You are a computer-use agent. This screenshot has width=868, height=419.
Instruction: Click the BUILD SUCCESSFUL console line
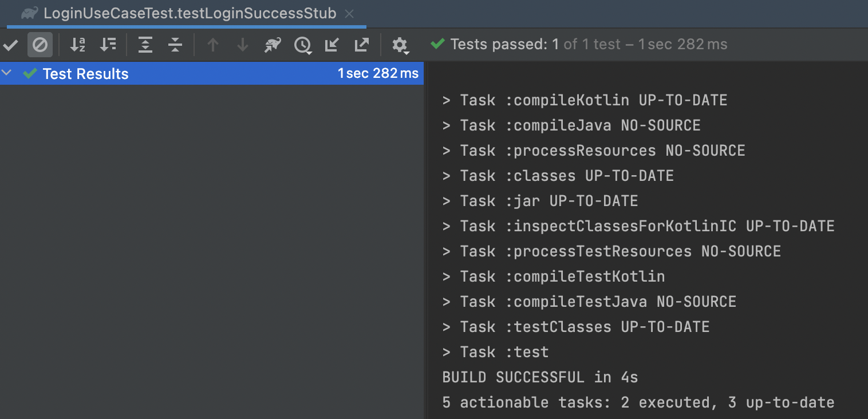coord(540,377)
